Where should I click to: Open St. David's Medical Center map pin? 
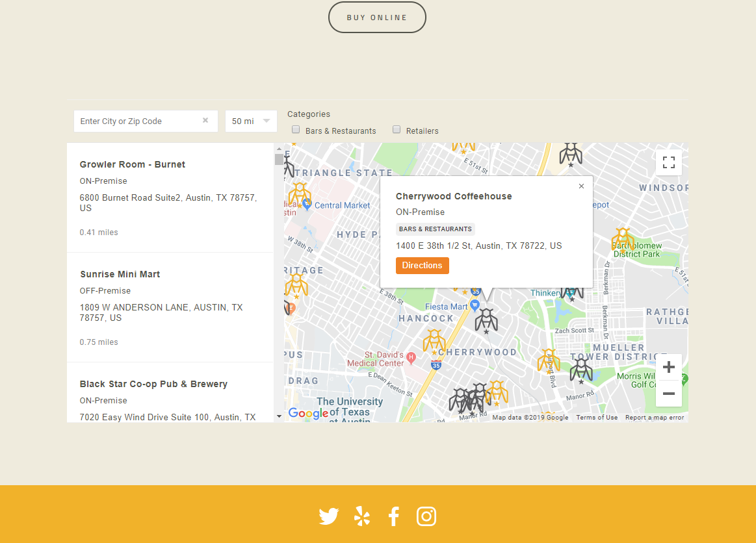(x=411, y=357)
